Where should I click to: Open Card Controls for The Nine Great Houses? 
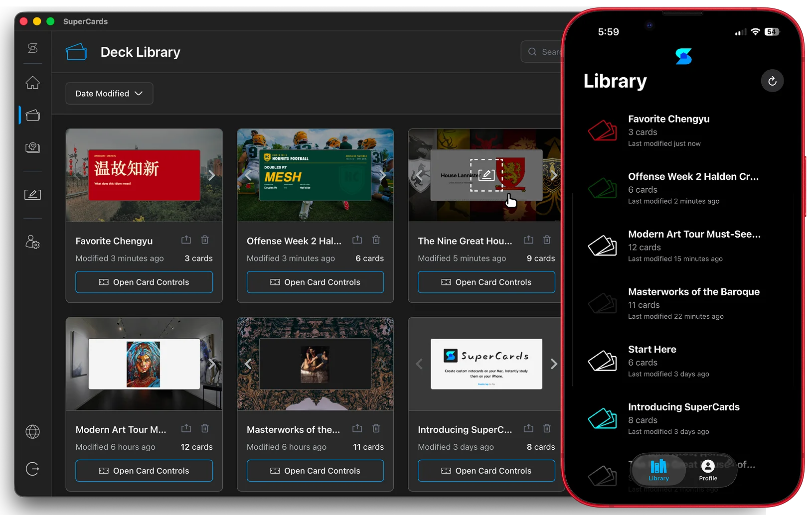[487, 282]
